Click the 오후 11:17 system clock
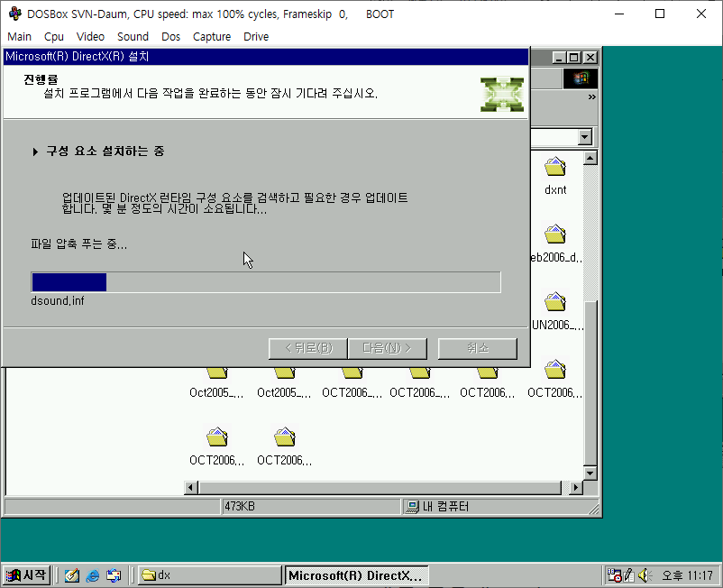723x588 pixels. (x=687, y=575)
